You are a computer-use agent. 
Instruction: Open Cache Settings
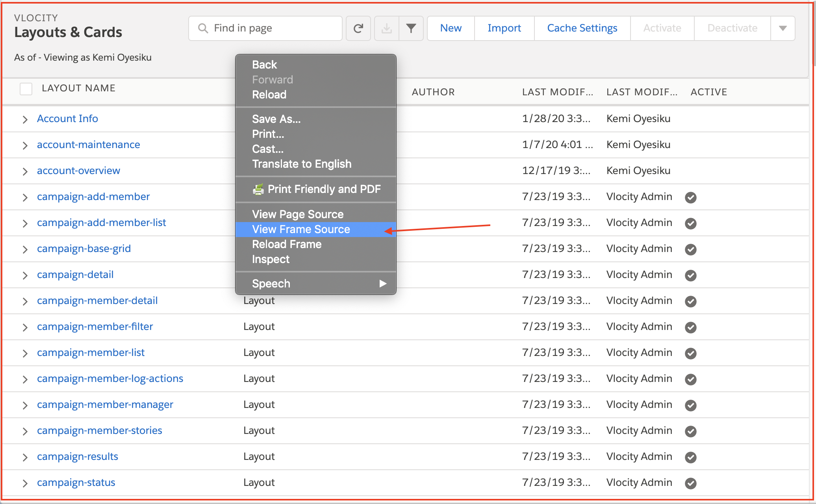582,28
